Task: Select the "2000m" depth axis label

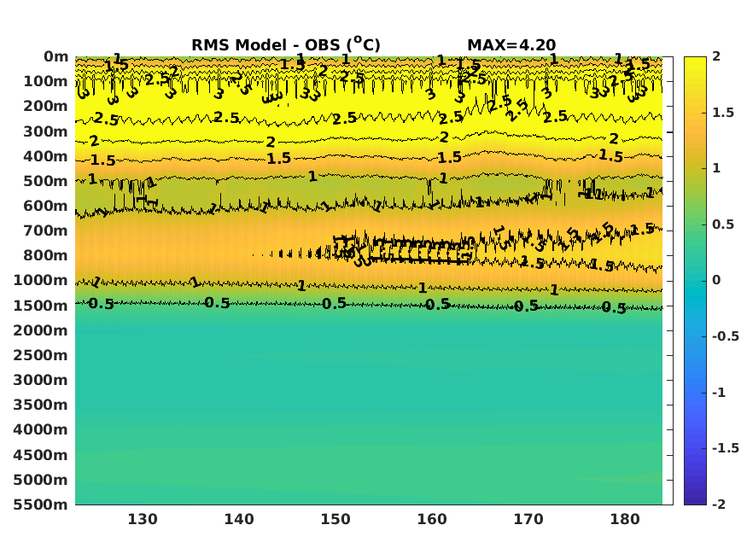Action: coord(41,330)
